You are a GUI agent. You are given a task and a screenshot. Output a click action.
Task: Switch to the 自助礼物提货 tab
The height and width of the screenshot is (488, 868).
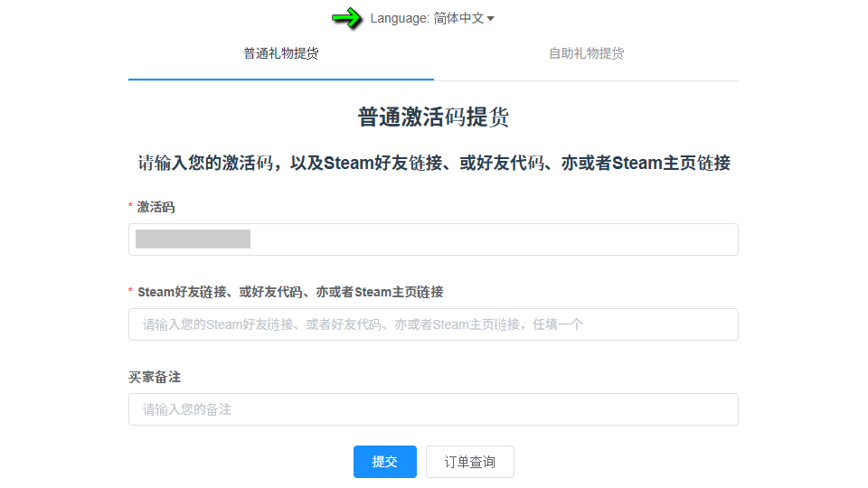pyautogui.click(x=586, y=53)
